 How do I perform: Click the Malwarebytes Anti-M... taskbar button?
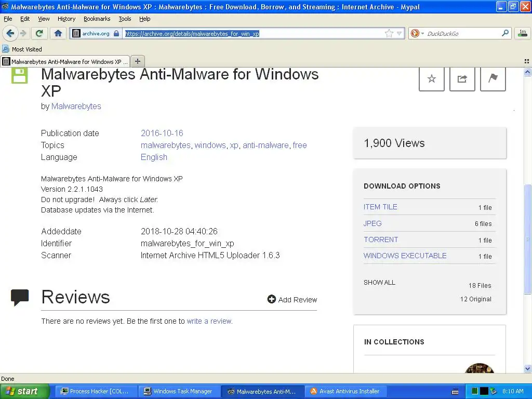262,391
